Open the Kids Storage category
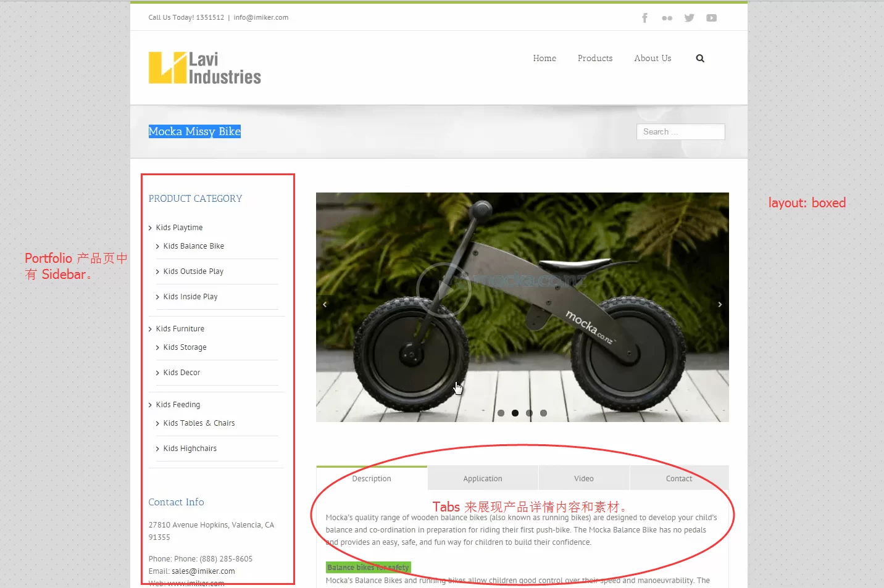Screen dimensions: 884x588 [185, 347]
